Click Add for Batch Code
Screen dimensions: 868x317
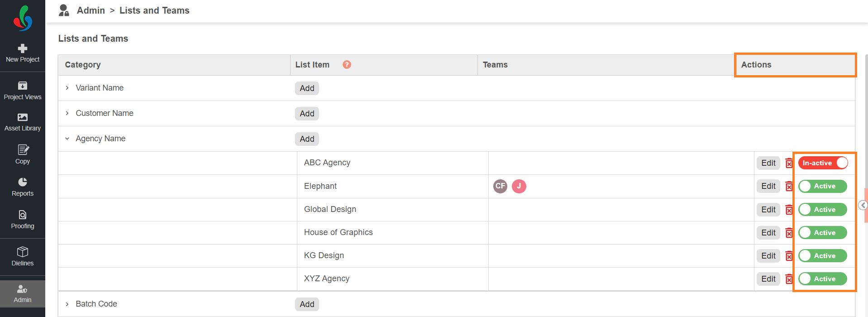coord(307,304)
